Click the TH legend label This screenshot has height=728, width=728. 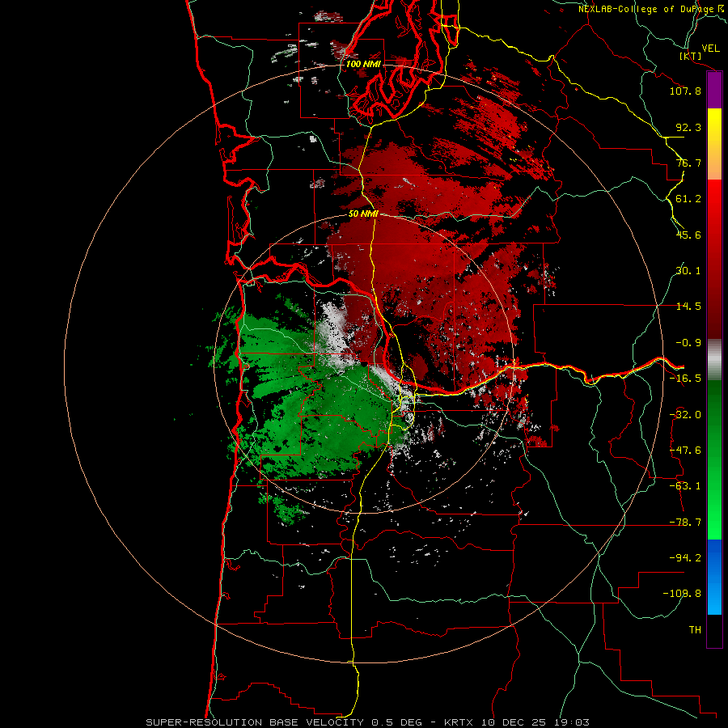(695, 630)
